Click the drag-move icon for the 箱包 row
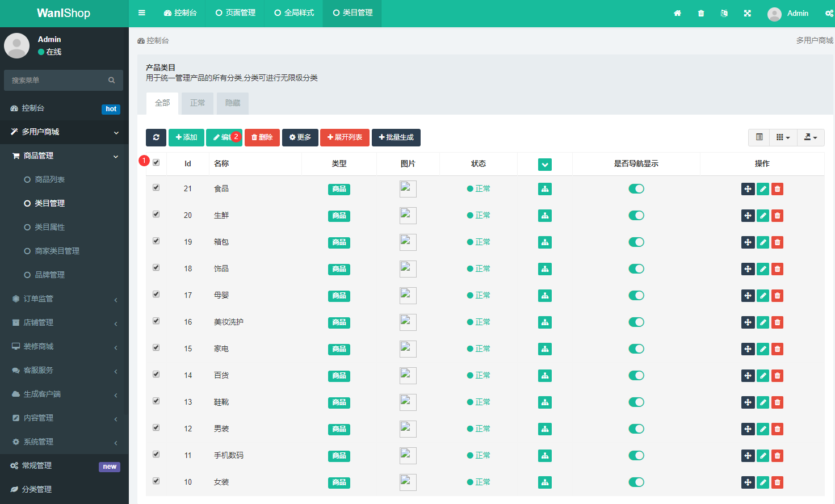This screenshot has width=835, height=504. point(748,242)
